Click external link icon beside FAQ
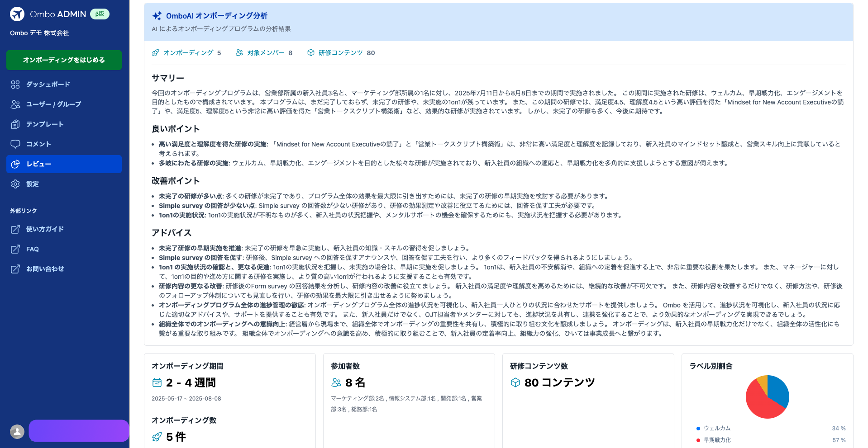The height and width of the screenshot is (448, 868). [x=15, y=249]
